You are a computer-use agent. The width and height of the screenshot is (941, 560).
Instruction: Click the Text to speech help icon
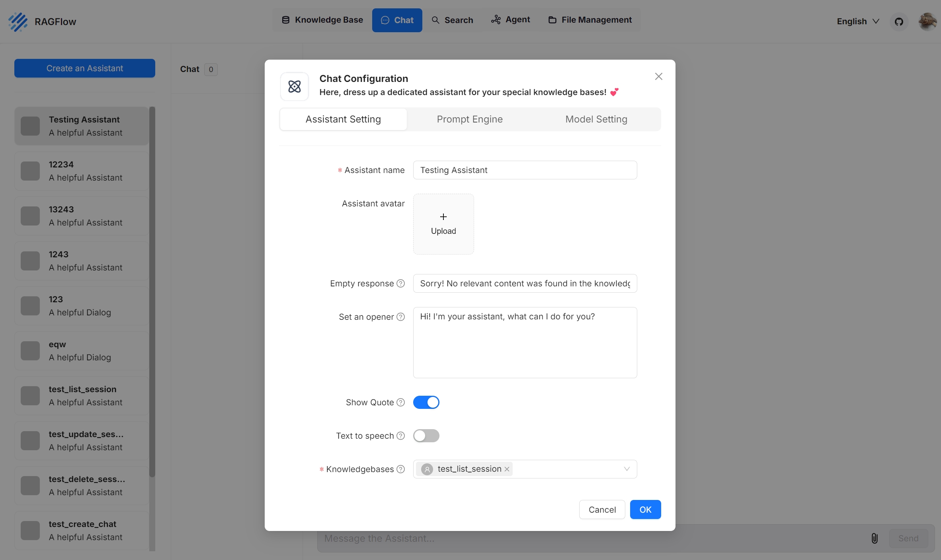401,436
